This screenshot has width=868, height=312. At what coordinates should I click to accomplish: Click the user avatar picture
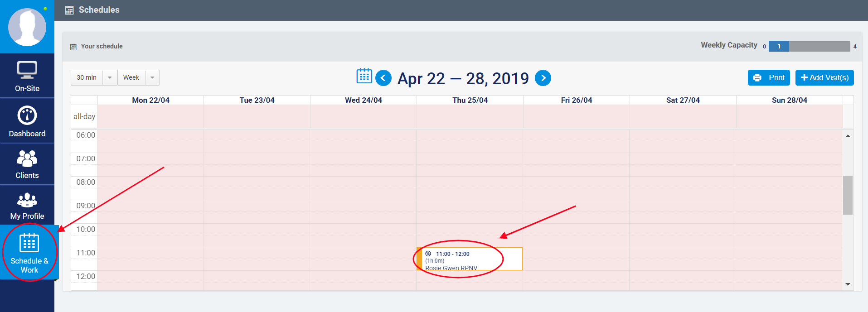(27, 27)
